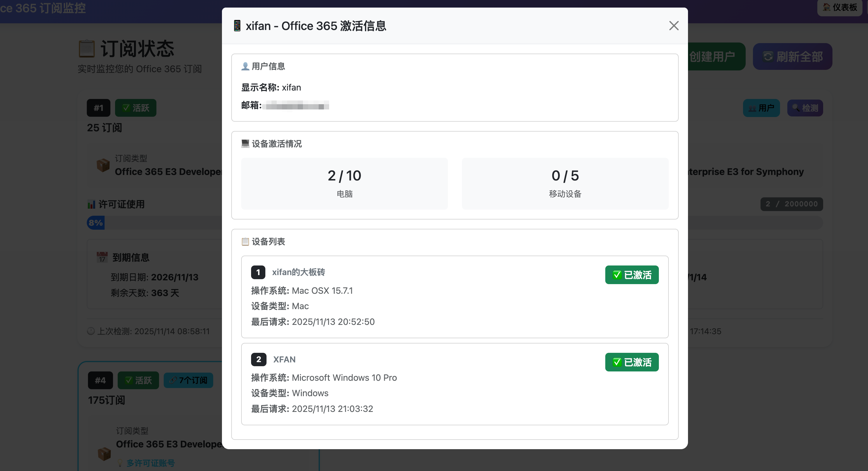
Task: Open the 用户 users button on card
Action: [761, 108]
